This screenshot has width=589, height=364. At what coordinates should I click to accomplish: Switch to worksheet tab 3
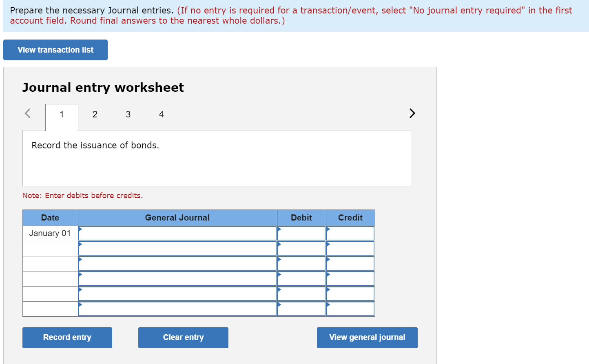[x=128, y=115]
